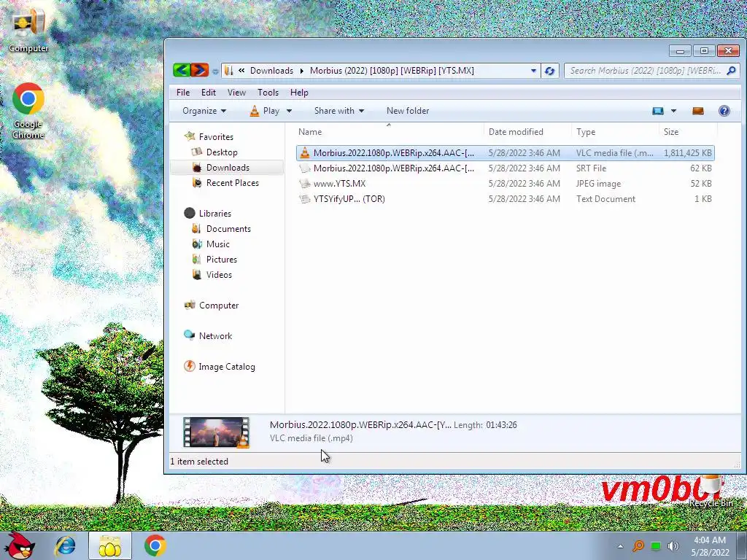Image resolution: width=747 pixels, height=560 pixels.
Task: Click the New folder button
Action: [408, 111]
